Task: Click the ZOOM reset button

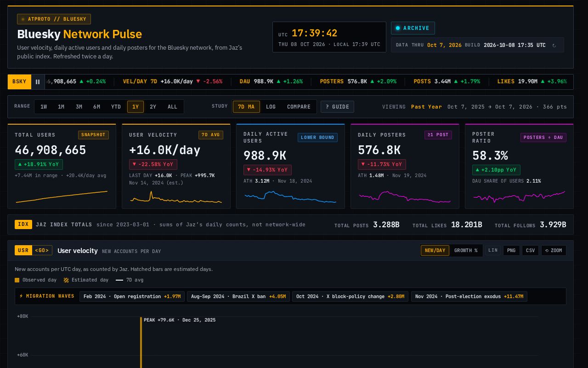Action: tap(554, 250)
